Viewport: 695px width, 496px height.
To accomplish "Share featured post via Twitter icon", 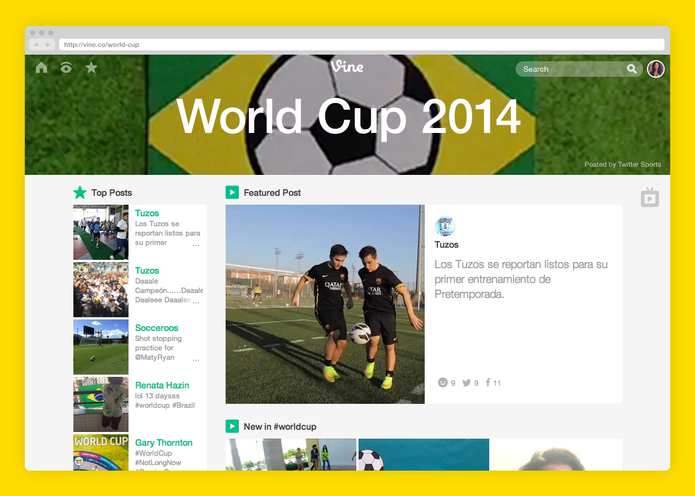I will click(x=466, y=383).
